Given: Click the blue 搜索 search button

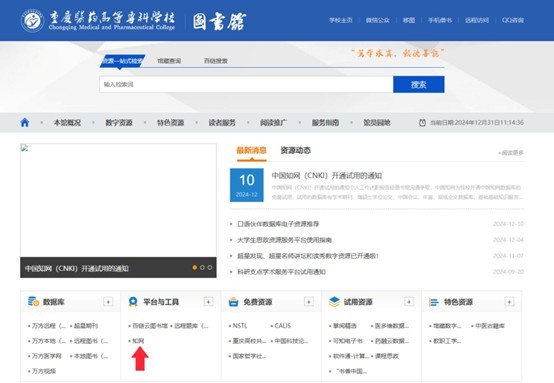Looking at the screenshot, I should coord(419,84).
